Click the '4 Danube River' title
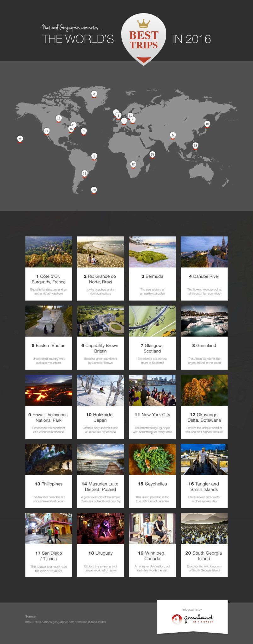Viewport: 253px width, 644px height. 204,276
